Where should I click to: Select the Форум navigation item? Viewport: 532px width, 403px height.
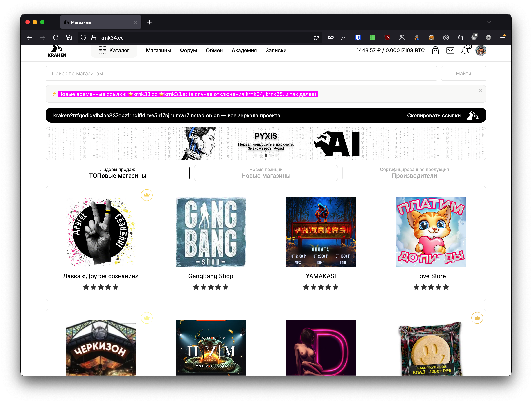[x=188, y=50]
